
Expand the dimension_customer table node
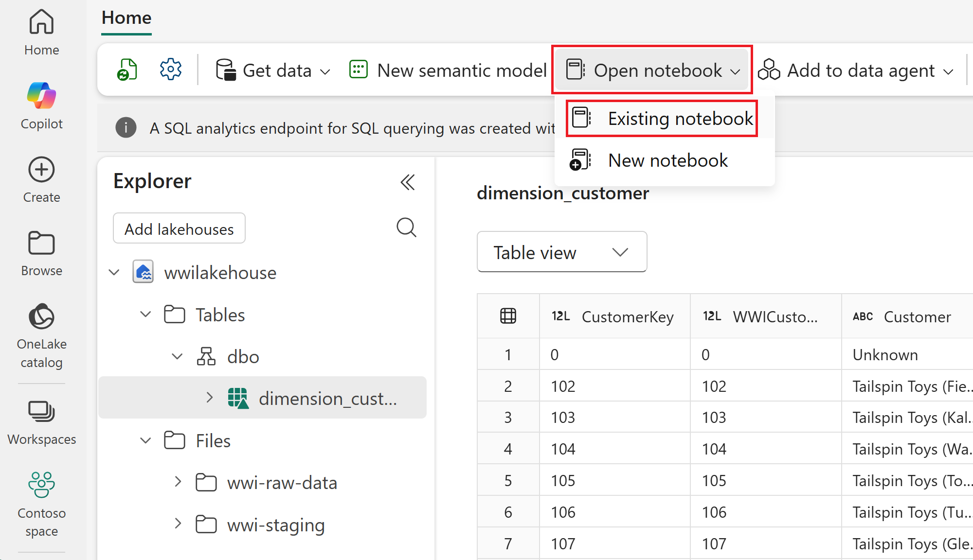click(x=209, y=398)
